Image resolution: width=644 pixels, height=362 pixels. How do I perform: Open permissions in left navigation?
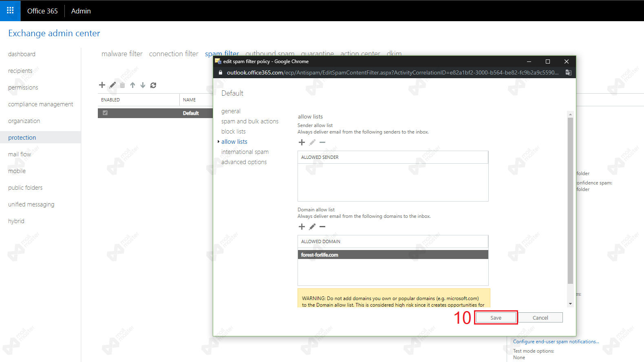click(23, 88)
